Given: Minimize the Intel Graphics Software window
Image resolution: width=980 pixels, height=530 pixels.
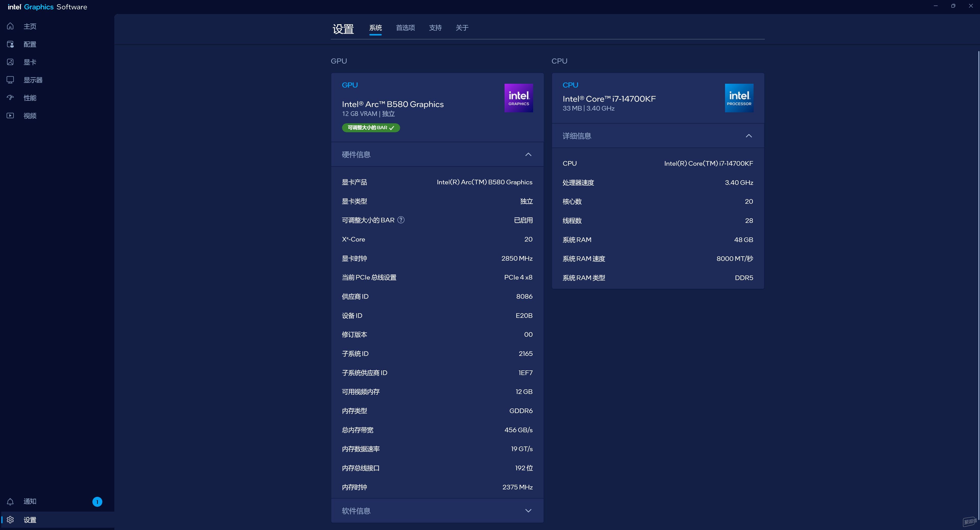Looking at the screenshot, I should 936,6.
